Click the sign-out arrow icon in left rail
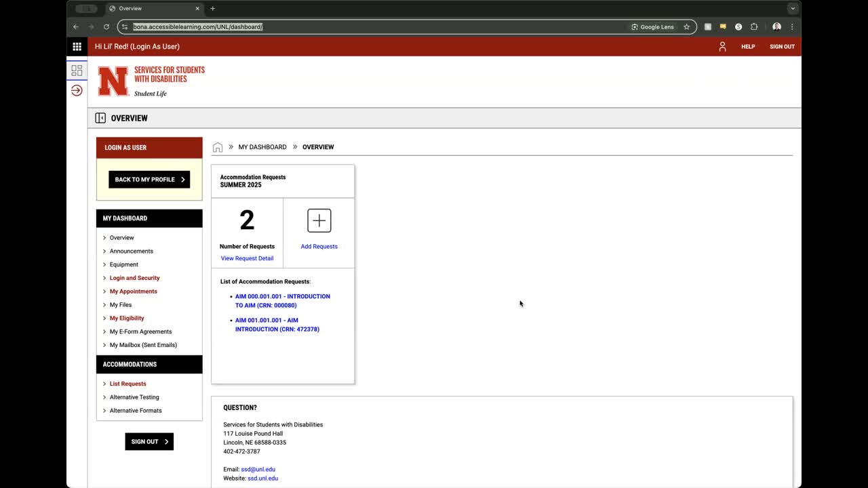Image resolution: width=868 pixels, height=488 pixels. point(77,90)
